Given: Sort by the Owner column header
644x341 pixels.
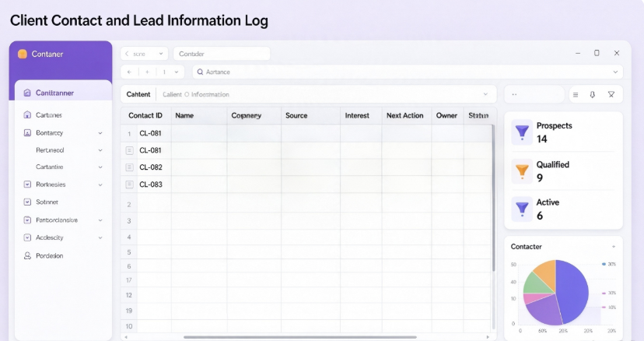Looking at the screenshot, I should click(446, 115).
